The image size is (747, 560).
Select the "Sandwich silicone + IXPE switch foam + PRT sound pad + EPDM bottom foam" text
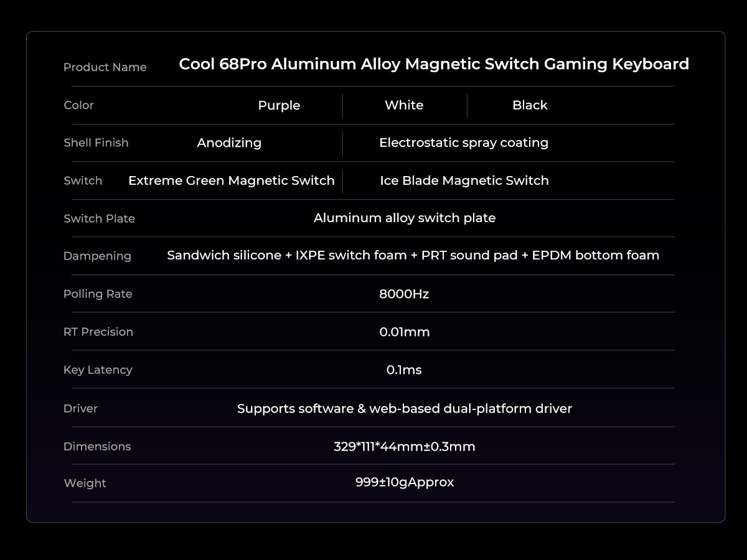(x=413, y=256)
